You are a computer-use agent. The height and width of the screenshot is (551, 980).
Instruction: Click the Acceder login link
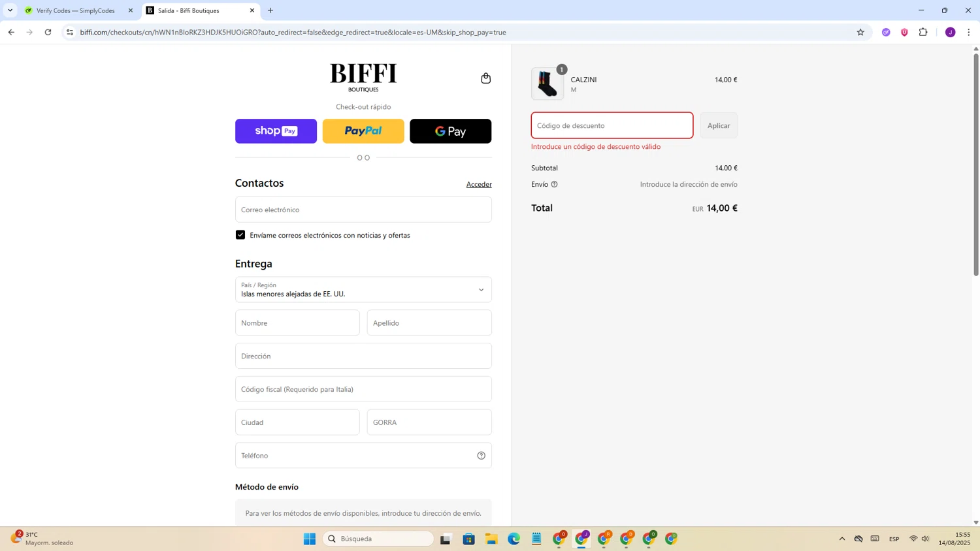[x=479, y=185]
